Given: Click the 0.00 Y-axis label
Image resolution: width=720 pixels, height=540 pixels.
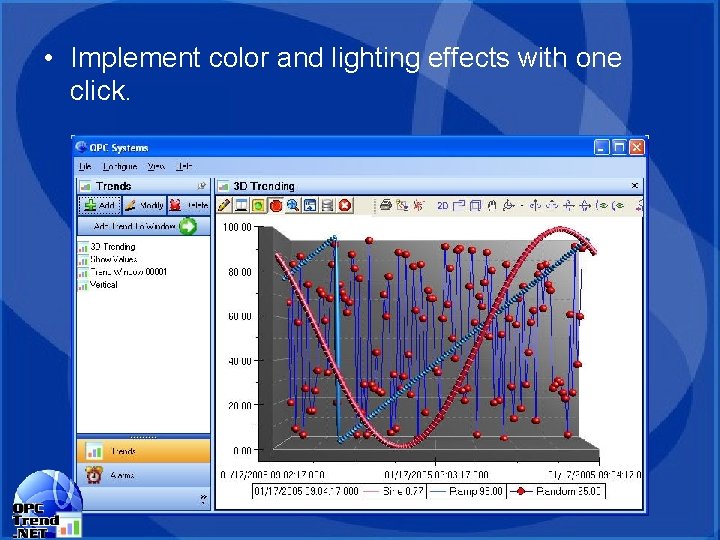Looking at the screenshot, I should point(242,450).
